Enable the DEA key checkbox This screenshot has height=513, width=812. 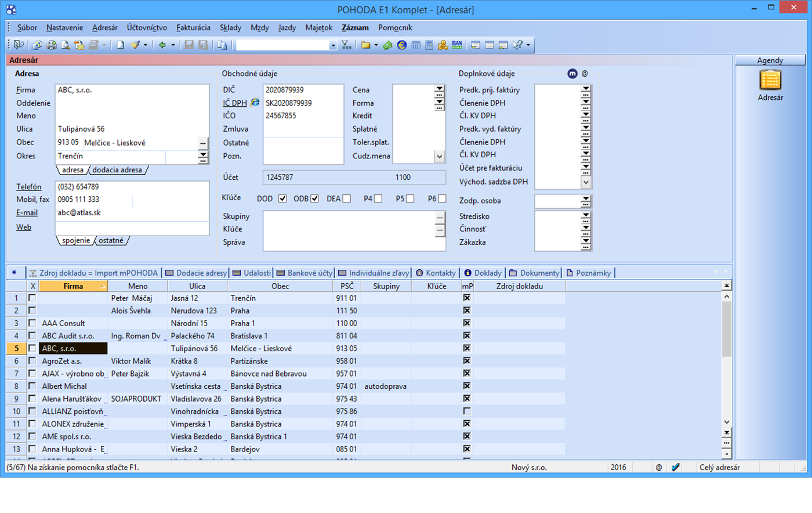point(347,198)
